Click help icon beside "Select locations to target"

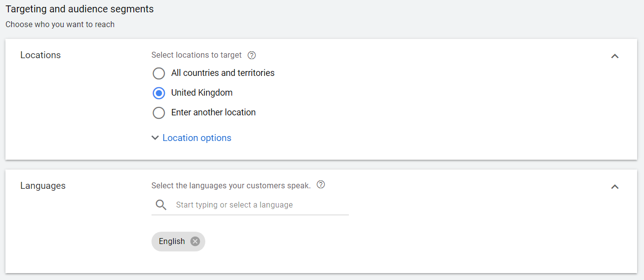click(x=252, y=55)
